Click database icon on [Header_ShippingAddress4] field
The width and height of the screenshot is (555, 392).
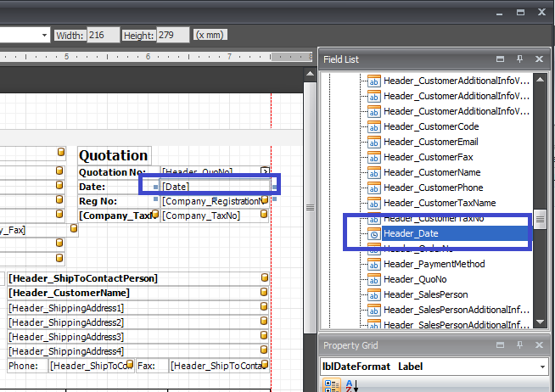264,350
